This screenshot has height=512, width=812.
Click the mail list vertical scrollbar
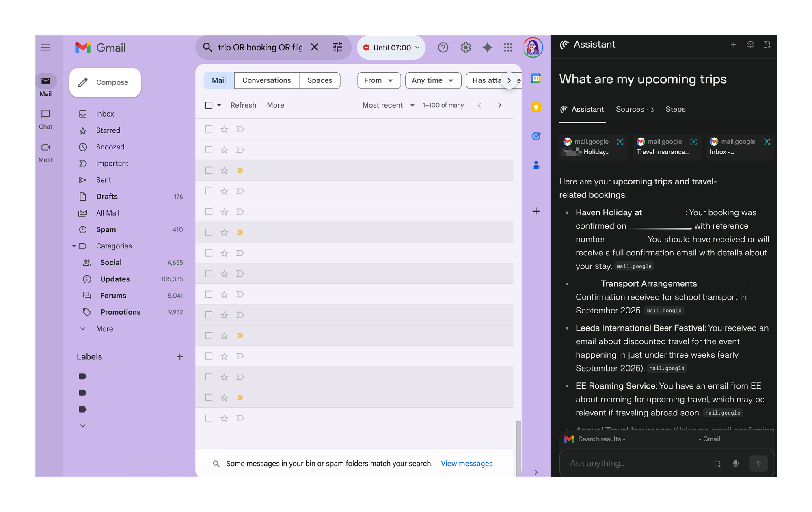518,448
